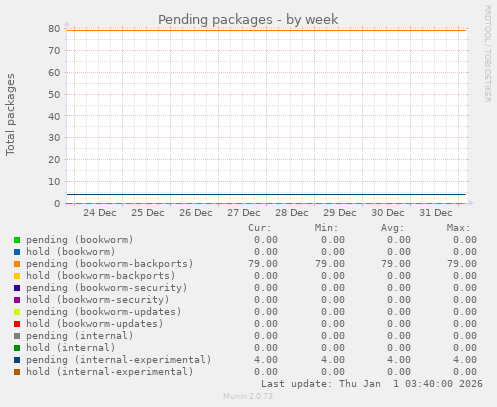Viewport: 497px width, 407px height.
Task: Click the orange pending (bookworm-backports) swatch
Action: pos(17,264)
